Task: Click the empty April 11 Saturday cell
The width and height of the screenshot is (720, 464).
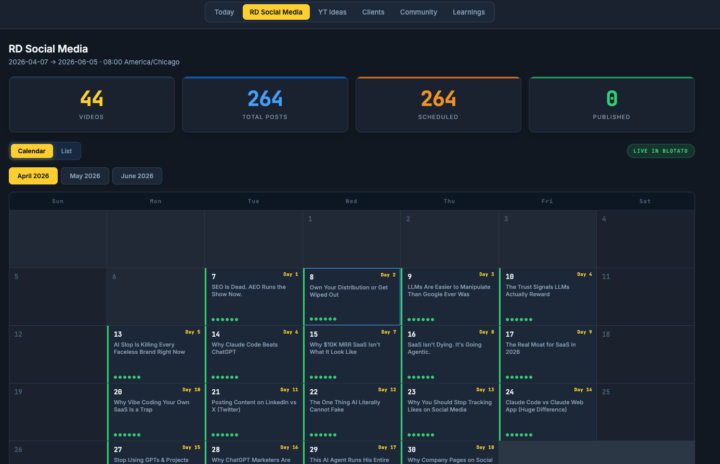Action: (646, 296)
